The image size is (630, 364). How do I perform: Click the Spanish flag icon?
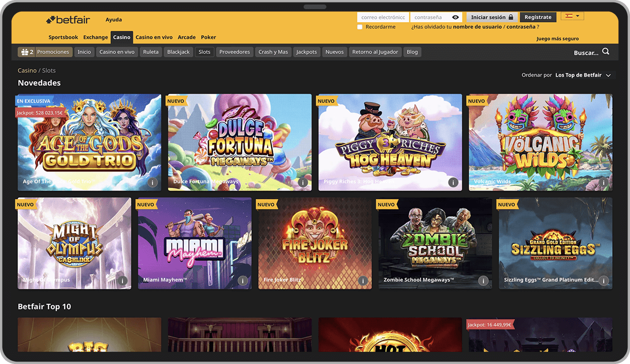568,16
